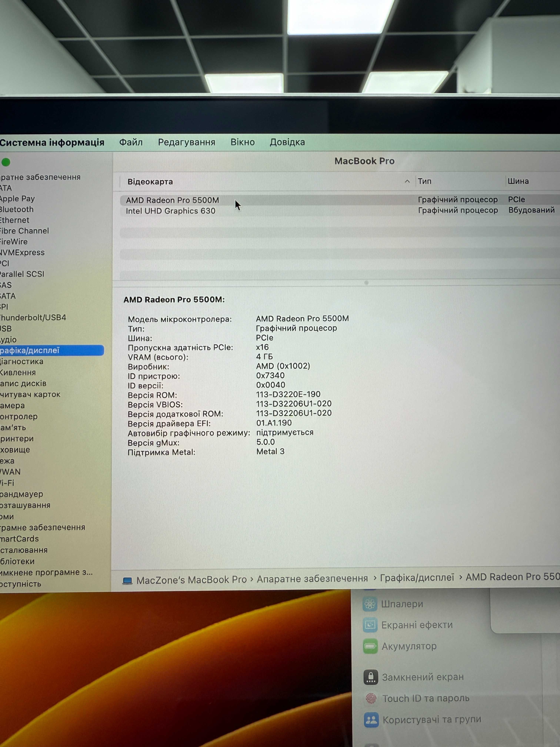
Task: Select NVMExpress in the sidebar
Action: [x=22, y=253]
